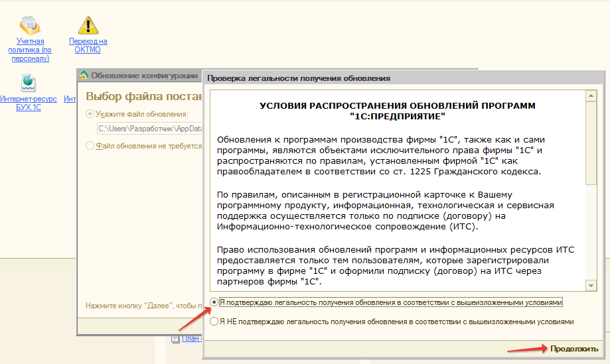Click the license text scrollbar up arrow

coord(590,96)
